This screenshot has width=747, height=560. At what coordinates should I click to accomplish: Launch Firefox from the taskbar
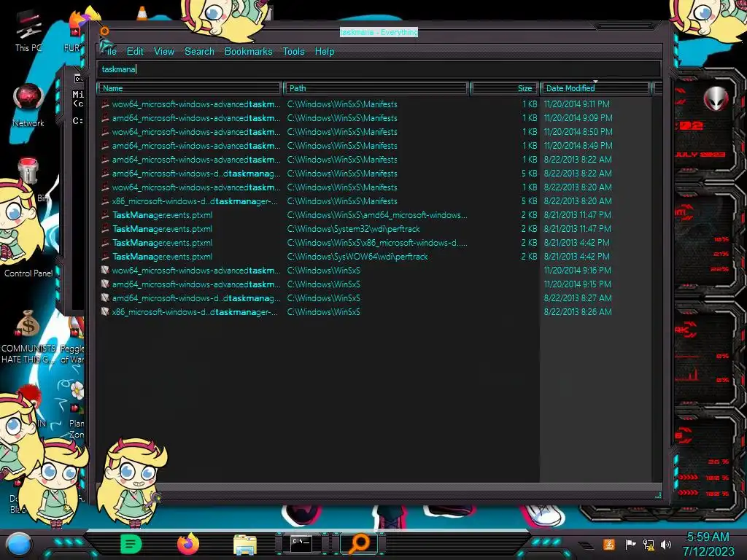click(x=187, y=544)
